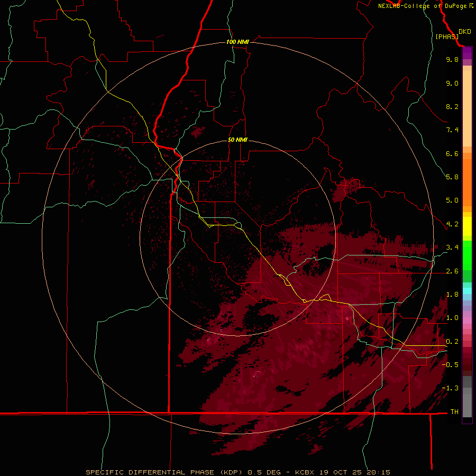The height and width of the screenshot is (476, 476).
Task: Click the 9.0 value on the color scale
Action: 452,83
